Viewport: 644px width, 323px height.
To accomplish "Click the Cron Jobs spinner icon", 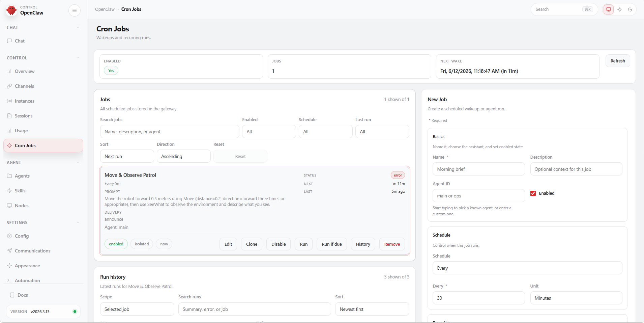I will [9, 145].
